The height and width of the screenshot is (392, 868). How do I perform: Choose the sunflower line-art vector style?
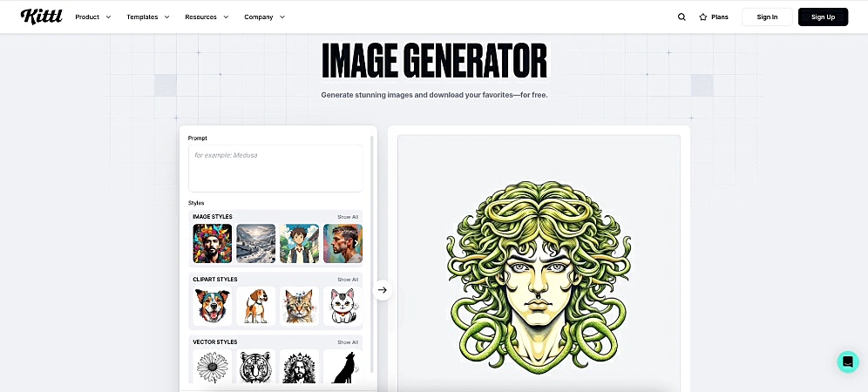pyautogui.click(x=212, y=366)
